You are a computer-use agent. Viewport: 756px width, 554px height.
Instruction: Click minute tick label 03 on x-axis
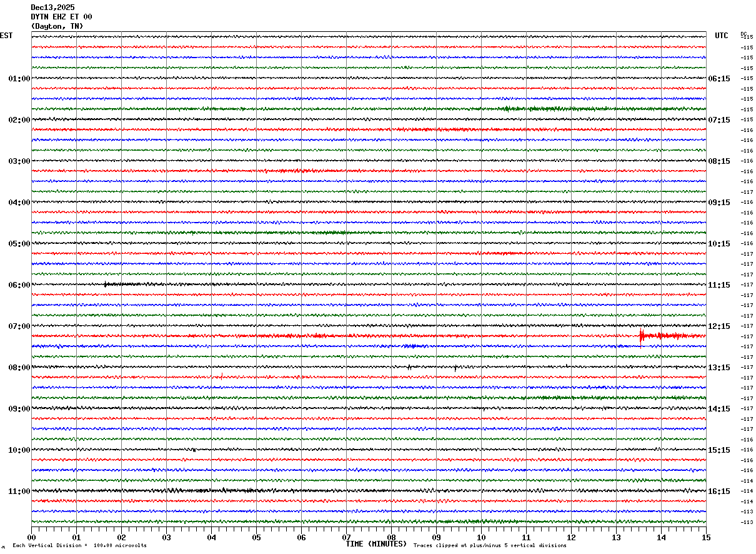tap(166, 537)
